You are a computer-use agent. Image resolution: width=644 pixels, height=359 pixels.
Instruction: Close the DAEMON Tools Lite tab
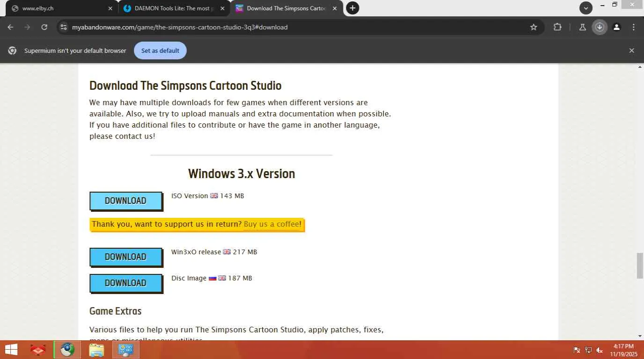222,8
